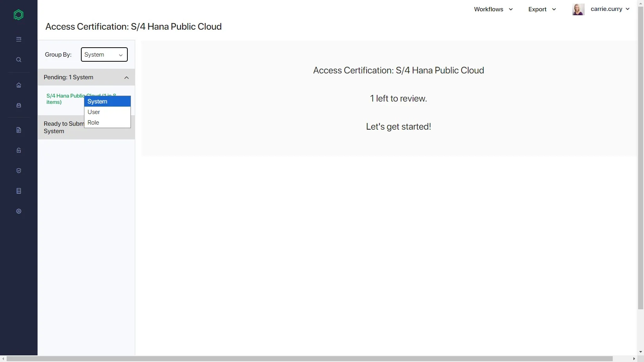Click the horizontal scrollbar right arrow

(633, 358)
